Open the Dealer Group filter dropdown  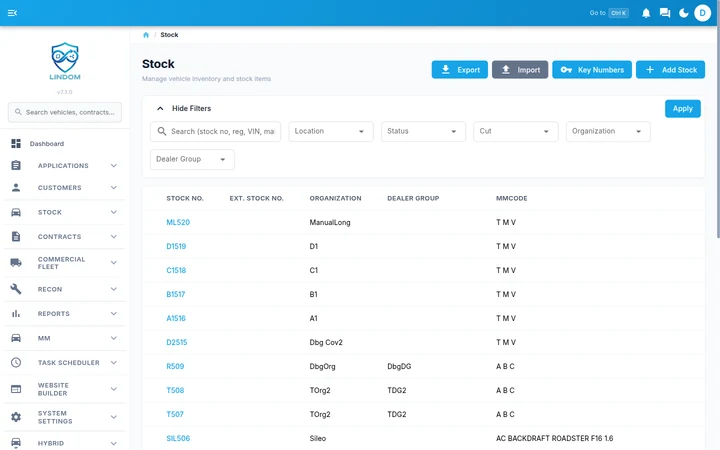tap(192, 159)
